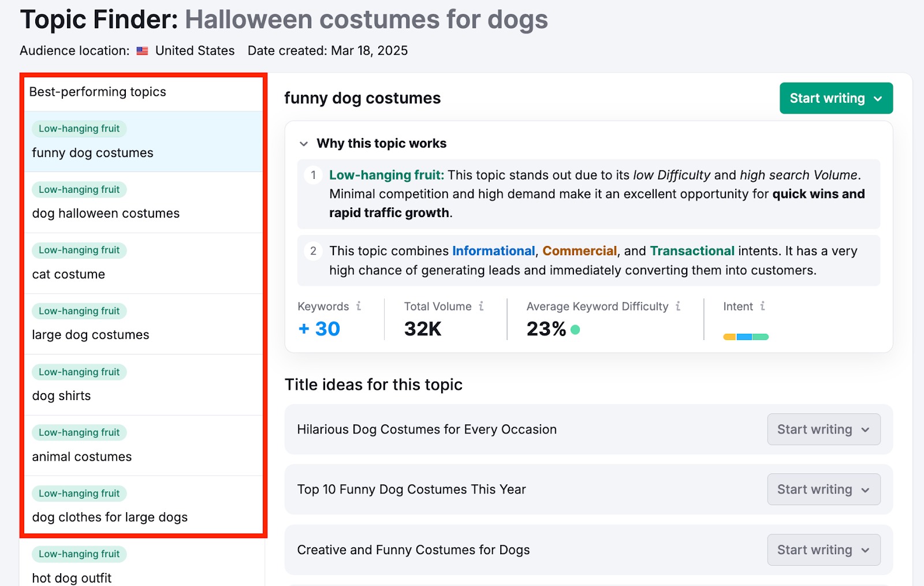
Task: Click the green indicator dot beside 23%
Action: [574, 329]
